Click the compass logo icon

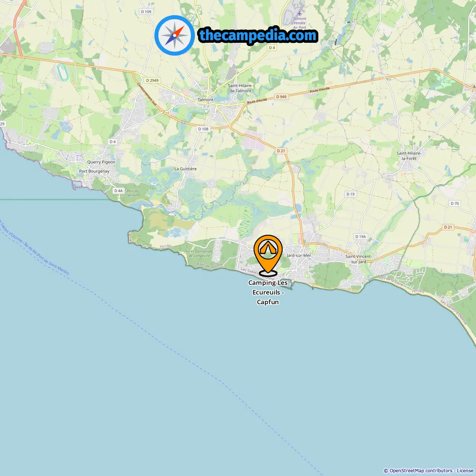click(x=174, y=35)
